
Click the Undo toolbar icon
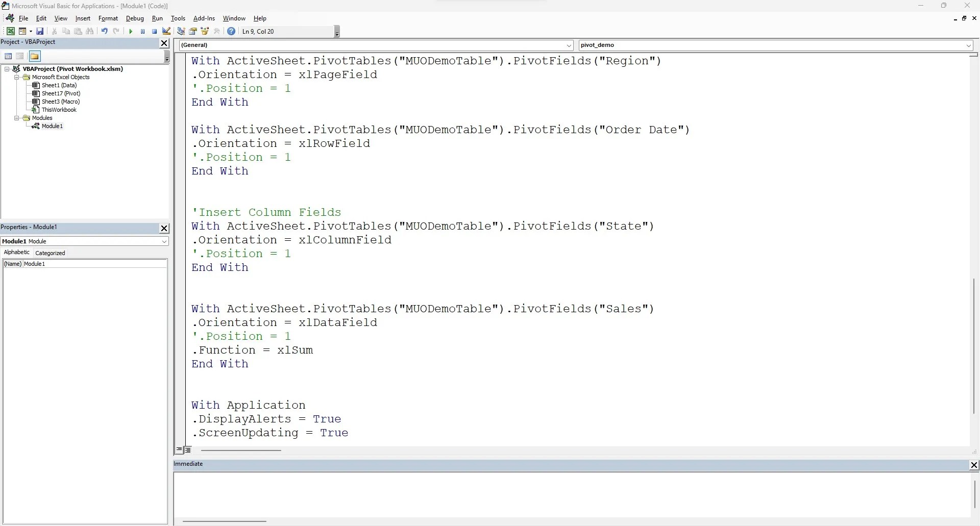pos(104,31)
